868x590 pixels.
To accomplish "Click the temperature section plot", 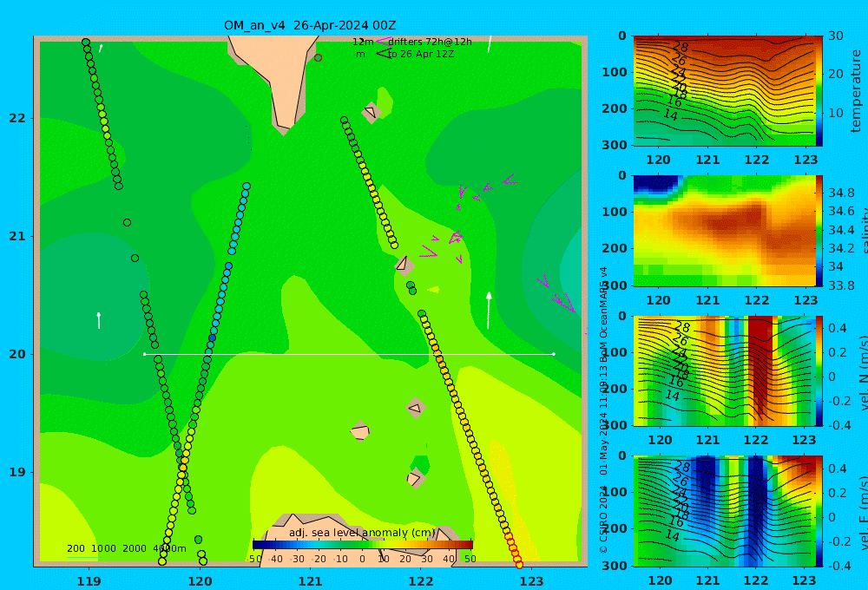I will tap(724, 91).
